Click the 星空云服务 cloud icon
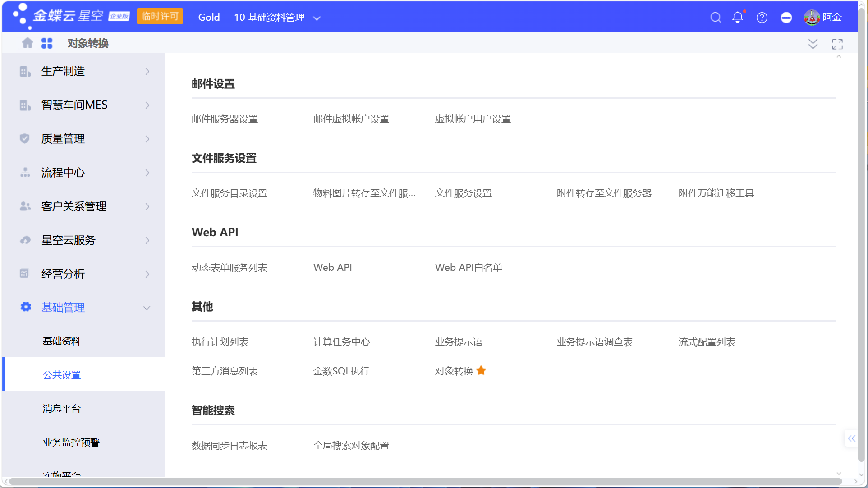 coord(25,240)
